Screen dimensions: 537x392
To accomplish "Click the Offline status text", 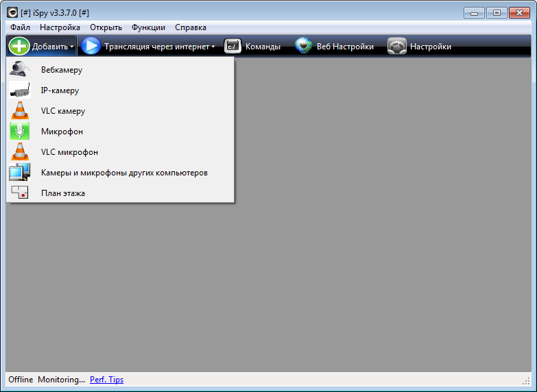I will pyautogui.click(x=21, y=380).
